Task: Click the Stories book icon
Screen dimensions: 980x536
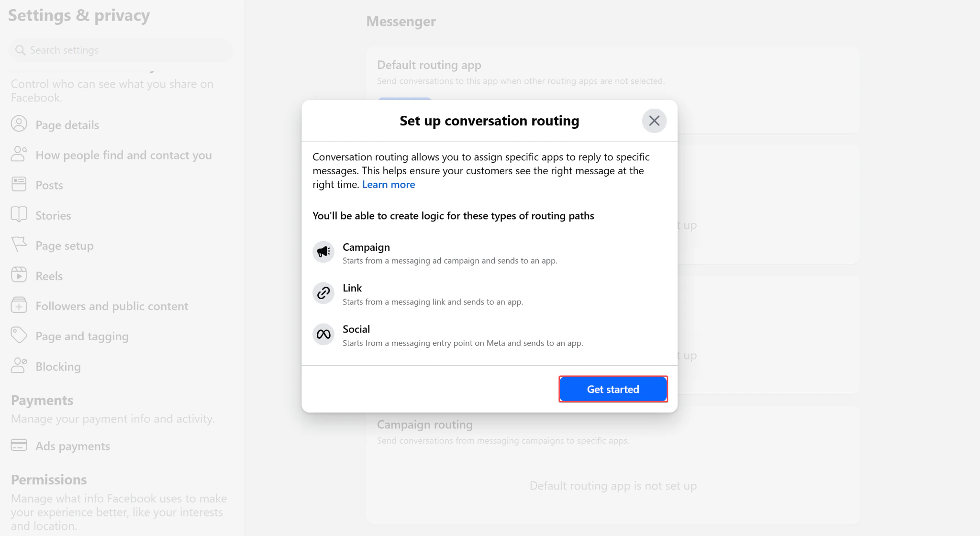Action: (x=19, y=214)
